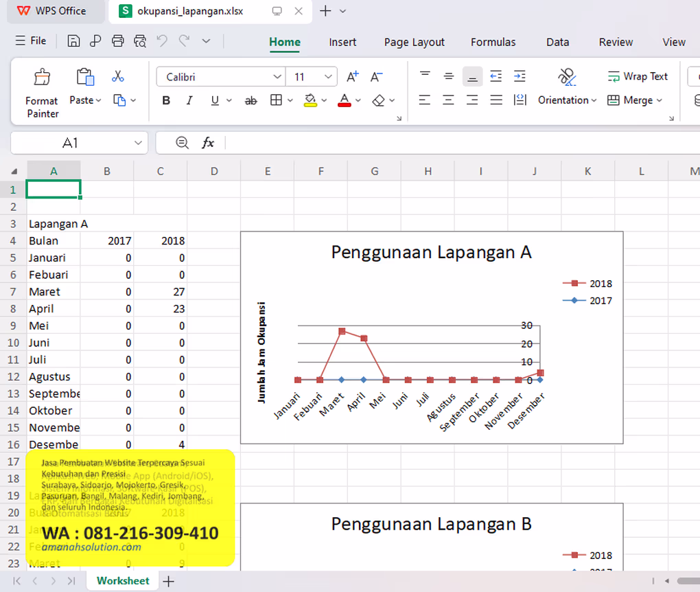Screen dimensions: 700x592
Task: Click the Copy icon
Action: click(119, 100)
